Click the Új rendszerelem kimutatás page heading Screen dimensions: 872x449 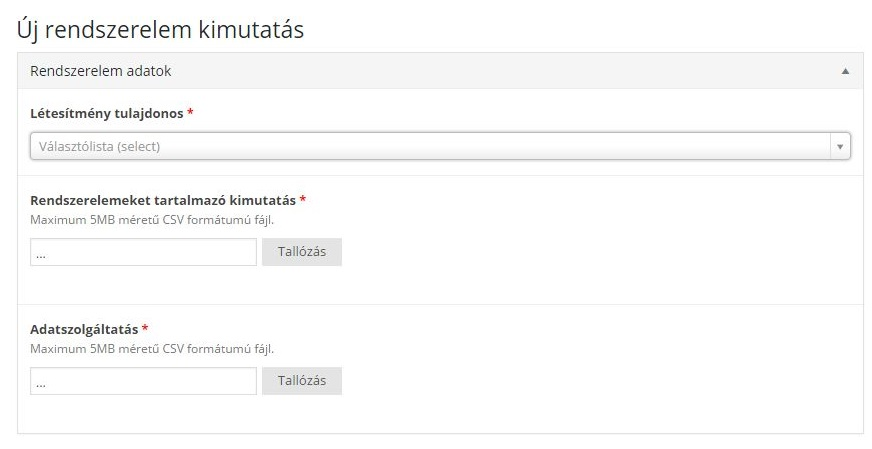click(x=160, y=29)
